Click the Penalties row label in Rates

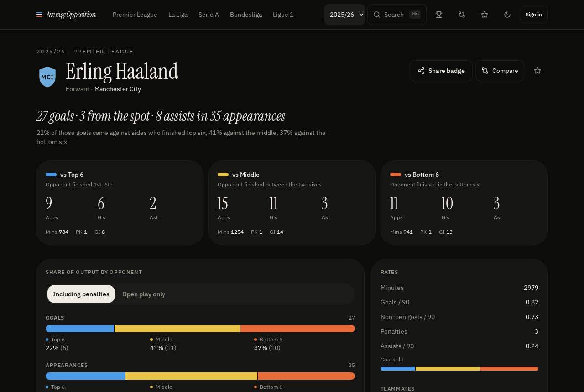(394, 331)
